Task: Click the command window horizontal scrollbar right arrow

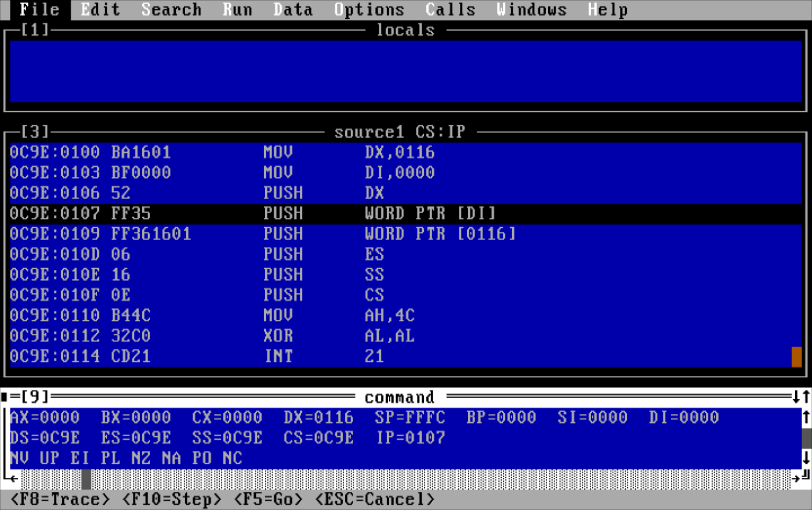Action: pyautogui.click(x=796, y=479)
